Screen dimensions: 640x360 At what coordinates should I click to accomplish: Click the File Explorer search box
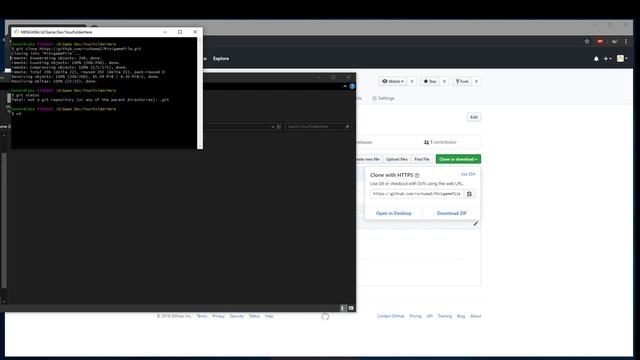tap(318, 127)
